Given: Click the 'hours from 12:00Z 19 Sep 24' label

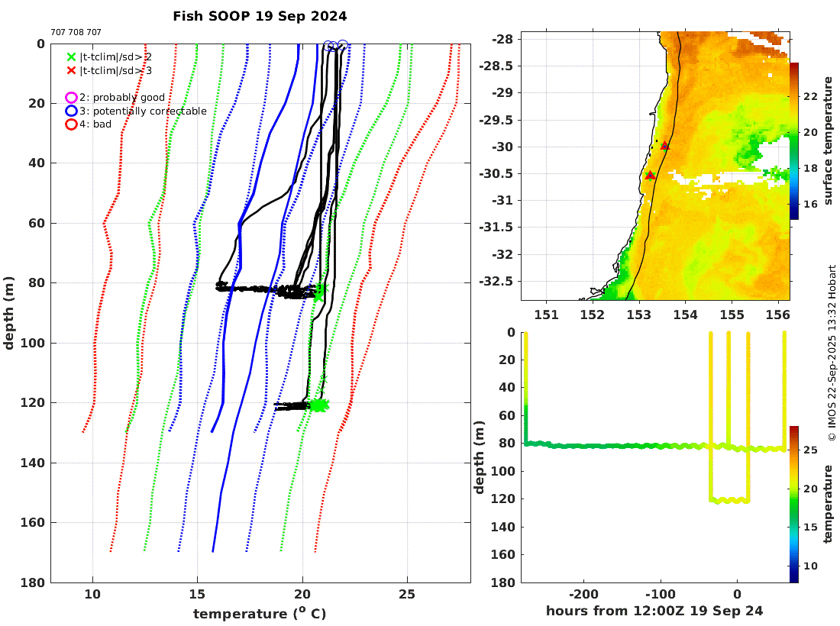Looking at the screenshot, I should [654, 611].
